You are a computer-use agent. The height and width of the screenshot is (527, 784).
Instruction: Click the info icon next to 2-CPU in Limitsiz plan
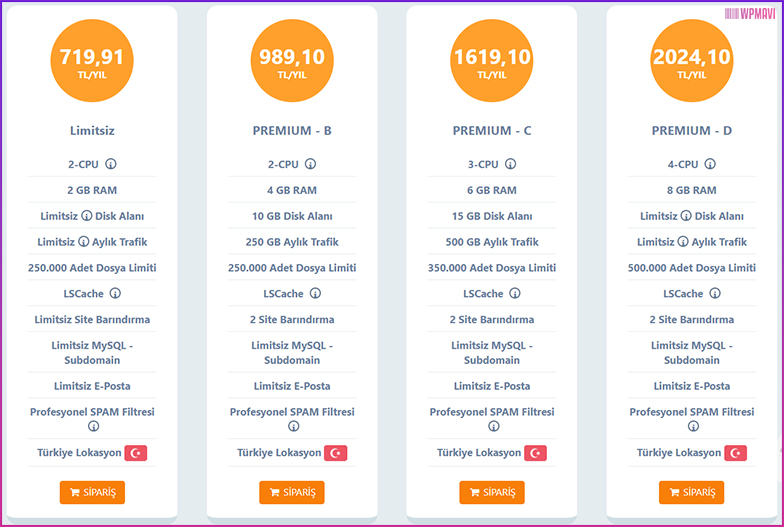111,164
